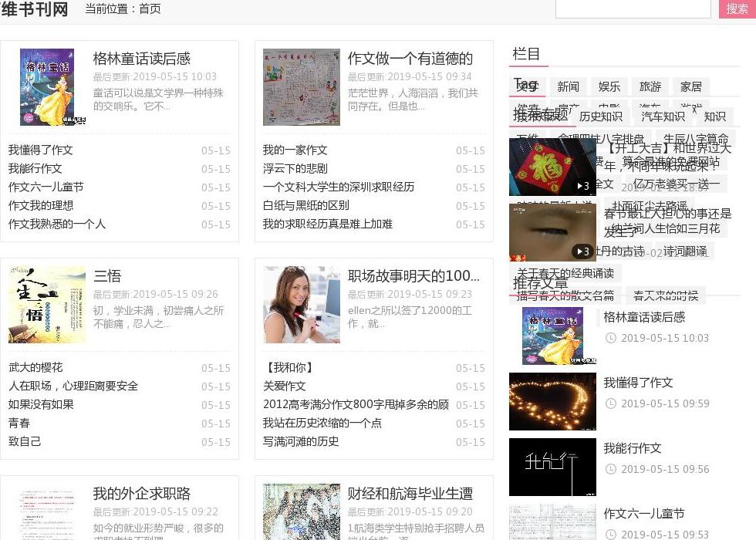Screen dimensions: 756x540
Task: Select the 旅游 category tag
Action: [650, 86]
